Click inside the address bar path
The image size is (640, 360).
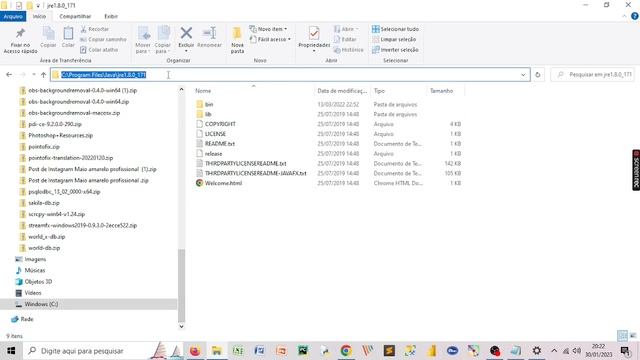point(104,75)
